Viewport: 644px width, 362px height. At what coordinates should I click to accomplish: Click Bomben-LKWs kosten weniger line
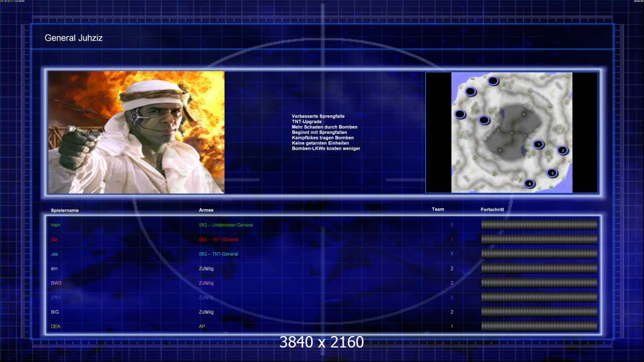pyautogui.click(x=326, y=148)
